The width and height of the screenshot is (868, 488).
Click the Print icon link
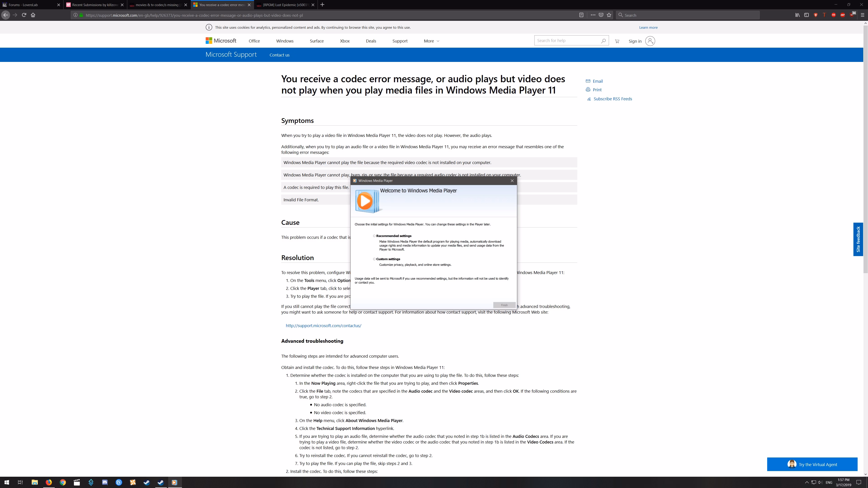coord(588,90)
